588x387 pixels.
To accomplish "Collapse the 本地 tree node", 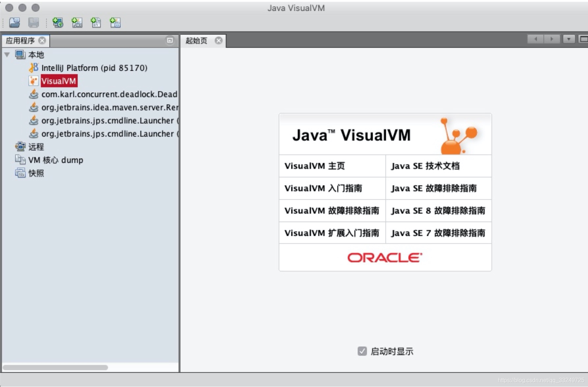I will tap(7, 55).
